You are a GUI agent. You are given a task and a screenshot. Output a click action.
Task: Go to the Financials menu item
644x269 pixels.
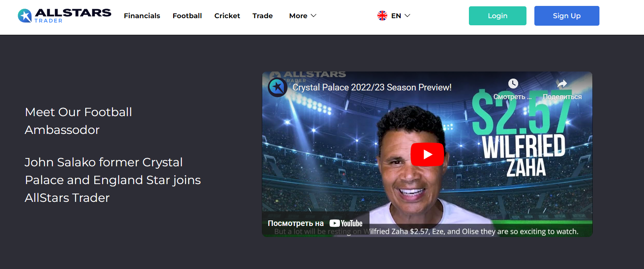(142, 16)
